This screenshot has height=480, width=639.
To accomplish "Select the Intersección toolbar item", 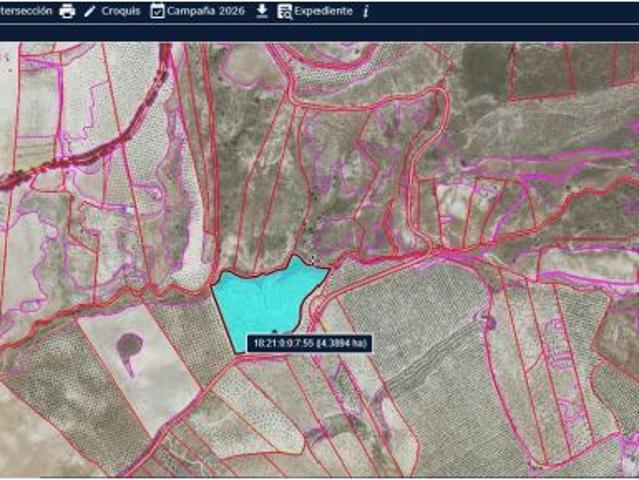I will [x=26, y=11].
